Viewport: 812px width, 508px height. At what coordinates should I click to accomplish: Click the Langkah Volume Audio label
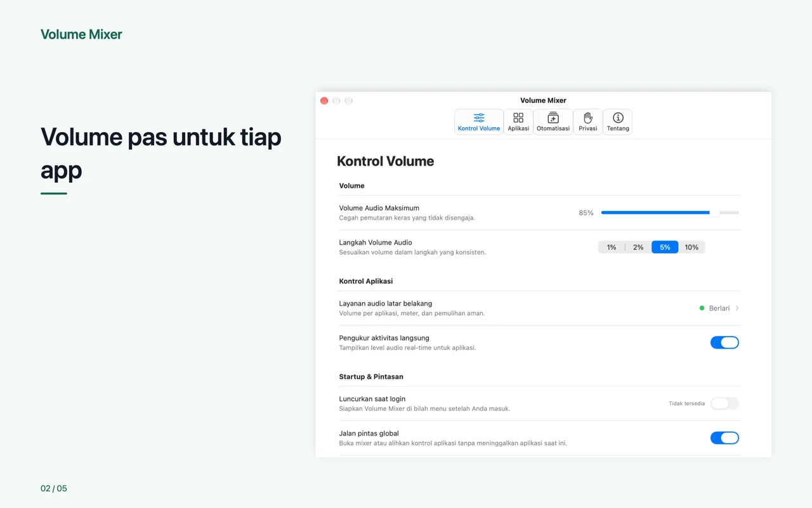376,243
